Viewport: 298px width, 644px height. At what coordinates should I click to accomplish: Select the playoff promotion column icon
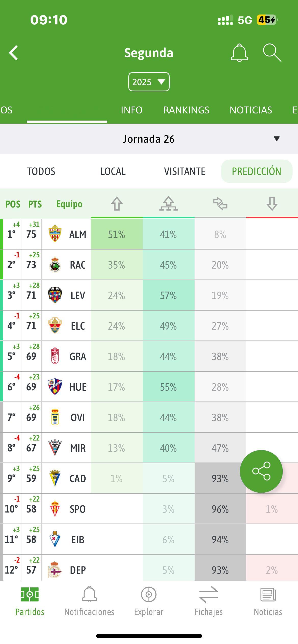[168, 203]
